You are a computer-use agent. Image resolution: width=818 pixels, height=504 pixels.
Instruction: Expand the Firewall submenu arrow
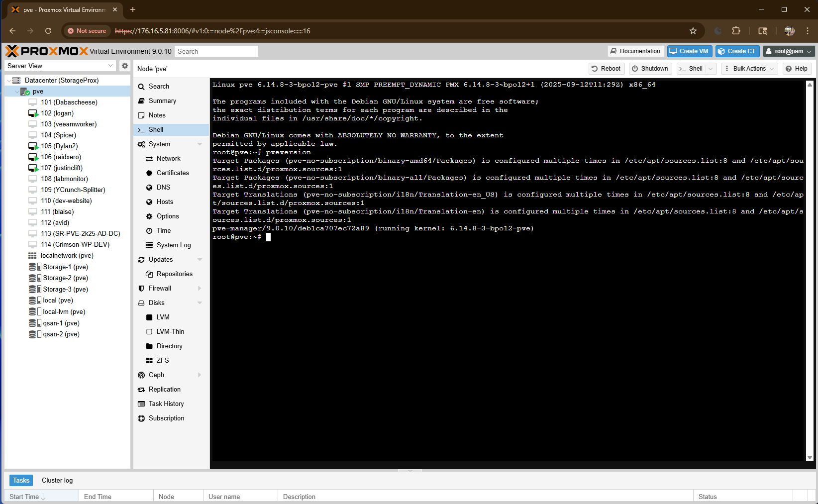click(x=200, y=289)
